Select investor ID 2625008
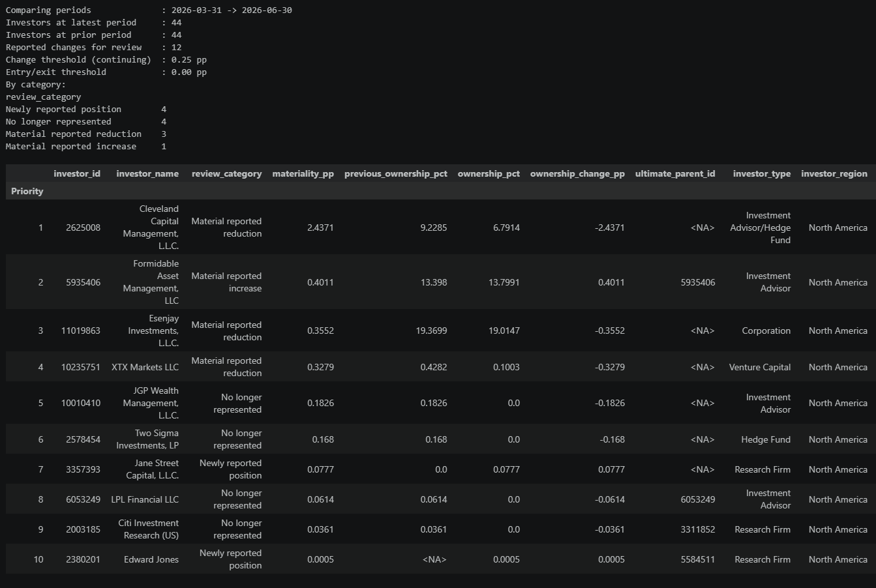 (x=83, y=228)
